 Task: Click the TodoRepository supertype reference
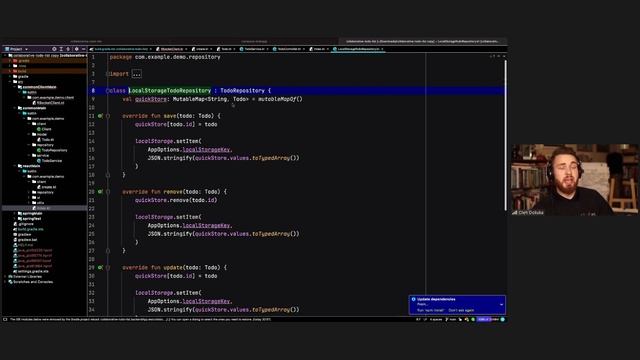(x=242, y=91)
